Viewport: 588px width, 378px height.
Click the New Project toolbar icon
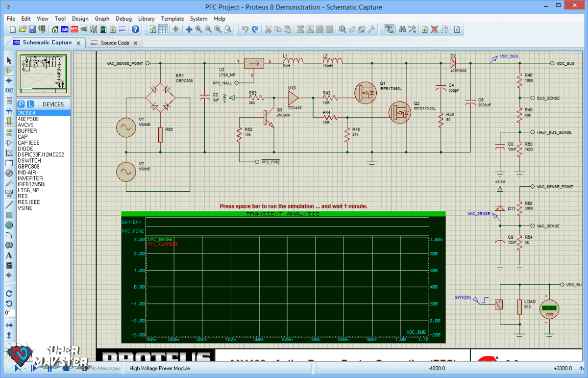(12, 29)
